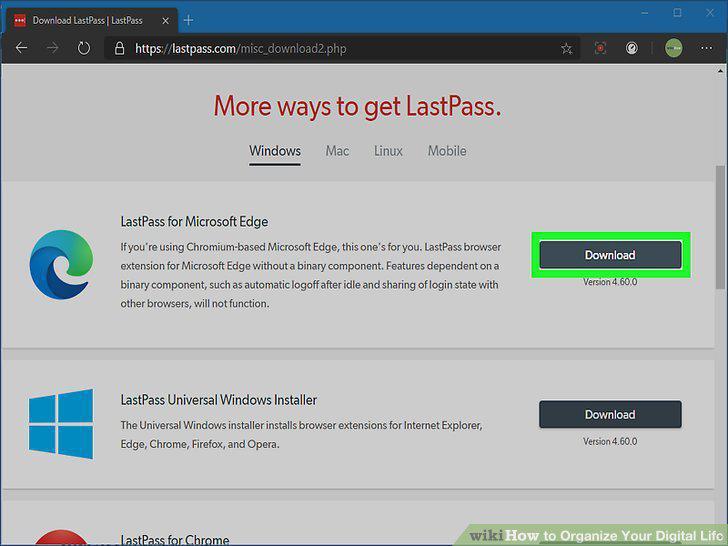Switch to the Mac tab
Screen dimensions: 728x546
click(337, 151)
